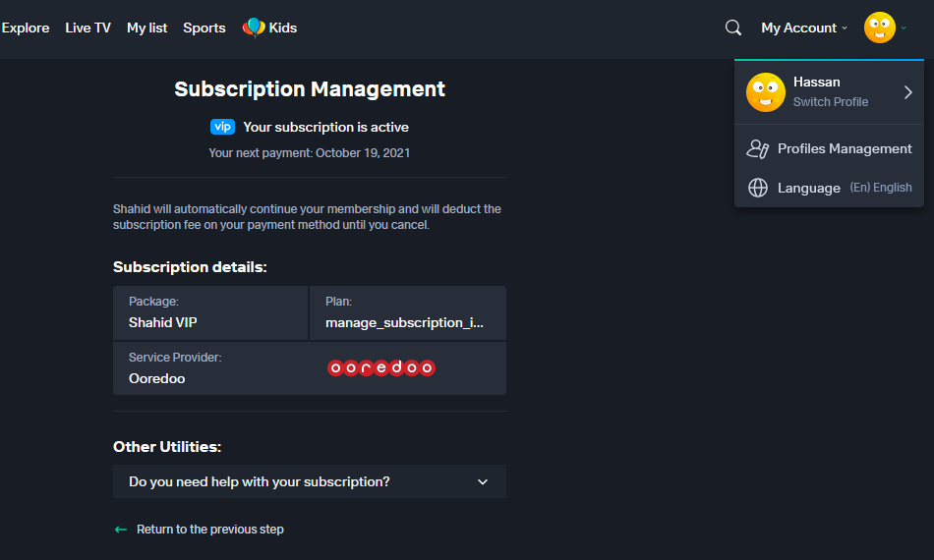Click Subscription details heading
934x560 pixels.
[x=190, y=267]
